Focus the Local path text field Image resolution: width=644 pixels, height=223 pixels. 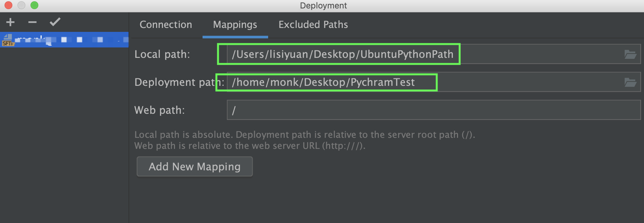(434, 54)
